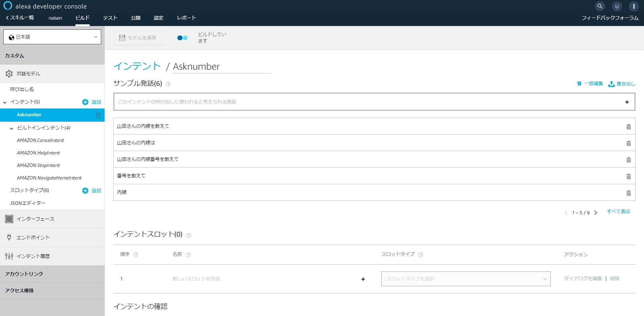Click 削除 link in slot row
This screenshot has width=644, height=316.
point(615,278)
